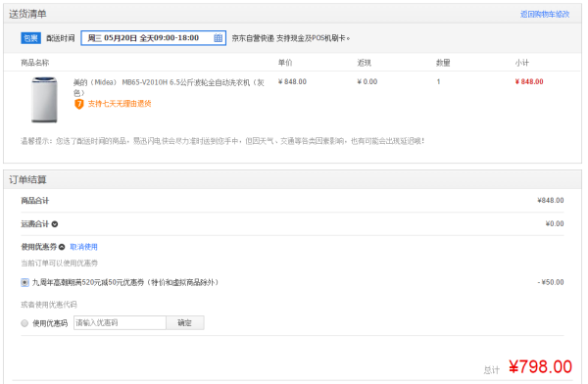The width and height of the screenshot is (588, 384).
Task: Open the Midea MB65-V2010H product title
Action: point(169,87)
